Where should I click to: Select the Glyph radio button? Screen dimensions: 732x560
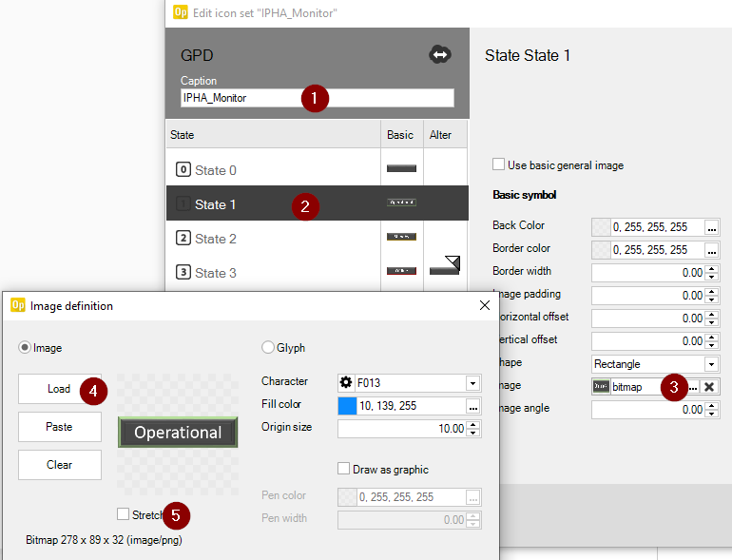click(x=268, y=348)
